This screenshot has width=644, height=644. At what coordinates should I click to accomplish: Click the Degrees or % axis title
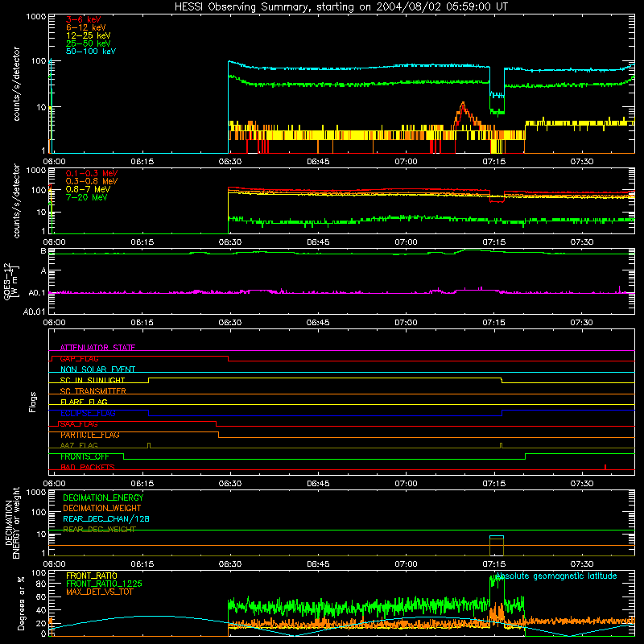tap(21, 603)
